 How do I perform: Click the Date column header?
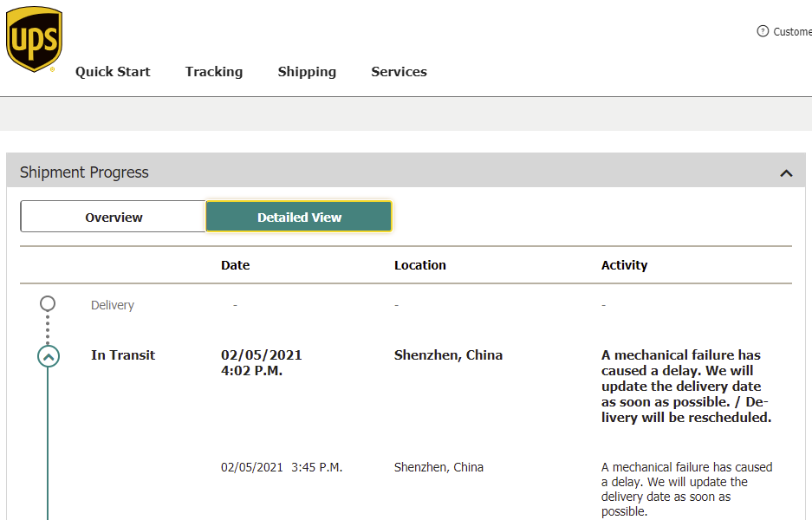[235, 265]
